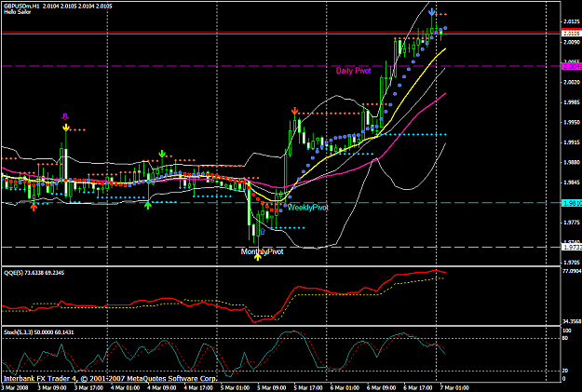Click the orange up arrow near 3 Mar 2008

(34, 208)
